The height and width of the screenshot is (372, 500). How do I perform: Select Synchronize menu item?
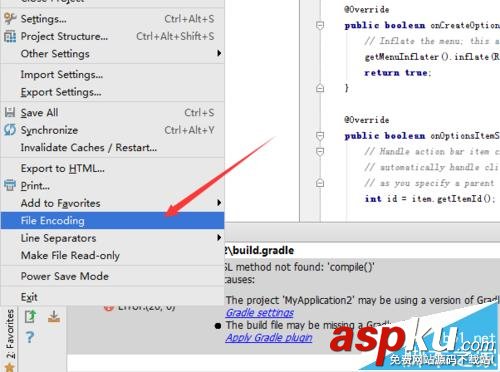point(112,130)
